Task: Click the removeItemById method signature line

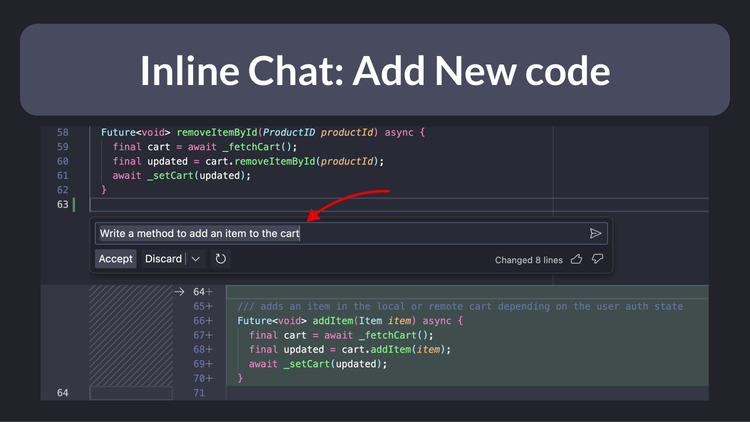Action: [263, 133]
